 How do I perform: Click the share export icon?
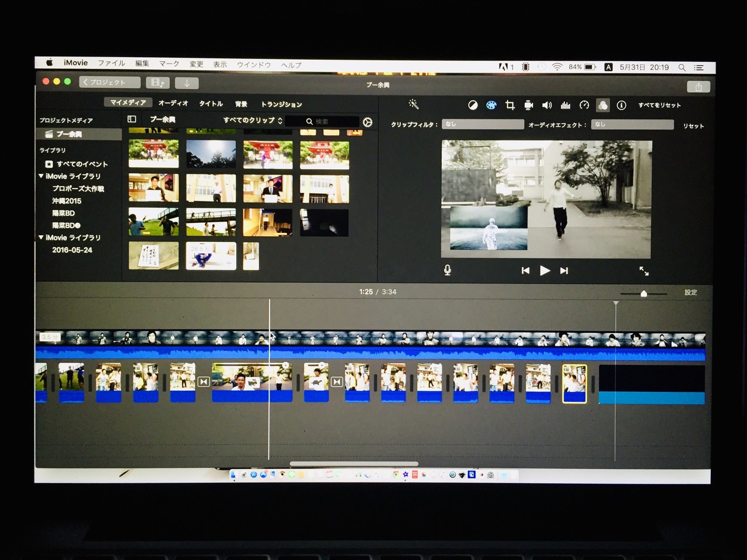coord(699,87)
